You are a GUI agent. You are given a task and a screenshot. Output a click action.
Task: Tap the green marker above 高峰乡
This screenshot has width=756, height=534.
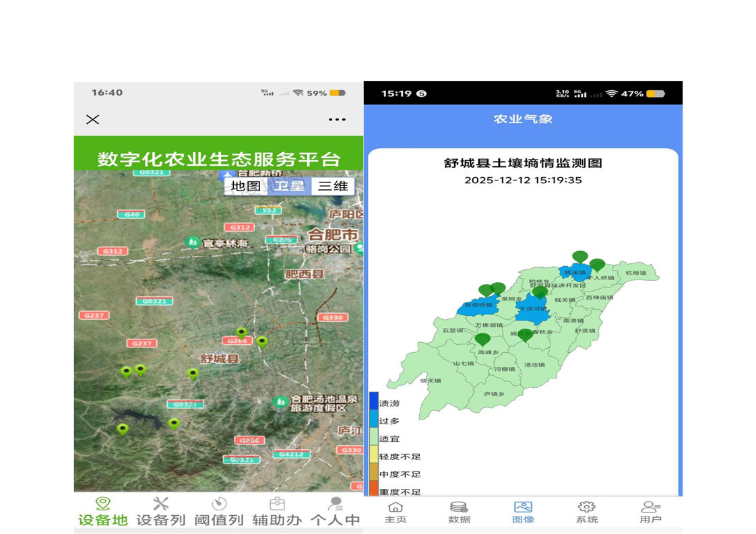(x=482, y=339)
